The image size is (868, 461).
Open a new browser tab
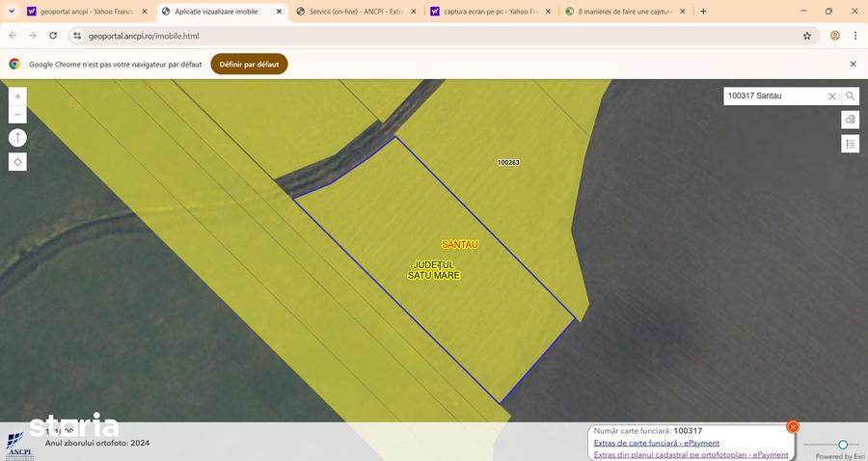point(703,11)
